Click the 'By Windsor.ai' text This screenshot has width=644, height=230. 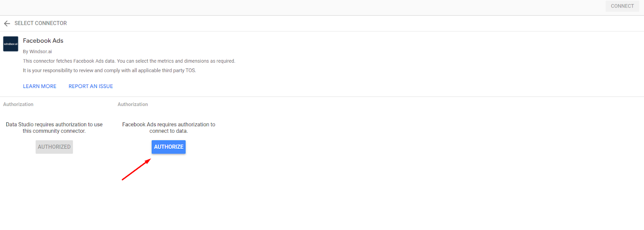click(37, 51)
